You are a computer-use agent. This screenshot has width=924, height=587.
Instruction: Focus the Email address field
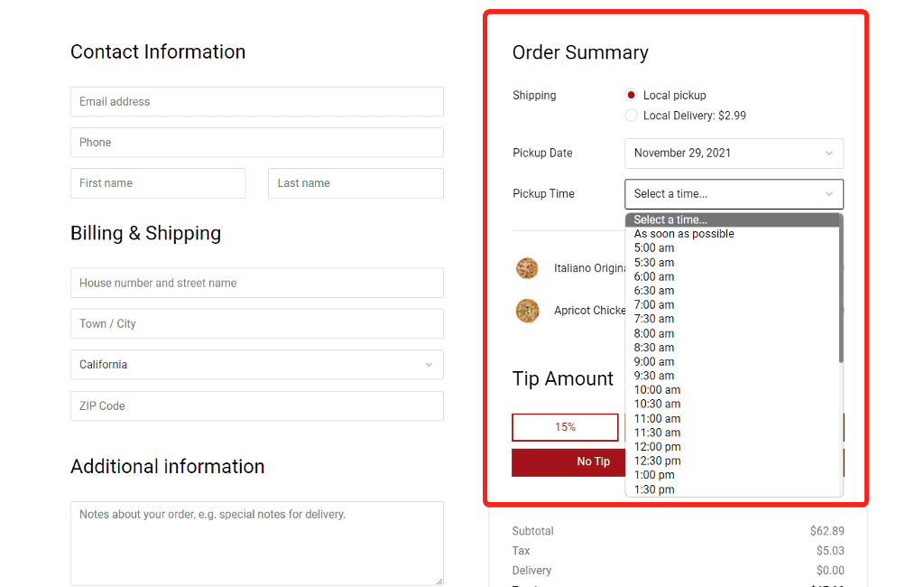[x=256, y=102]
